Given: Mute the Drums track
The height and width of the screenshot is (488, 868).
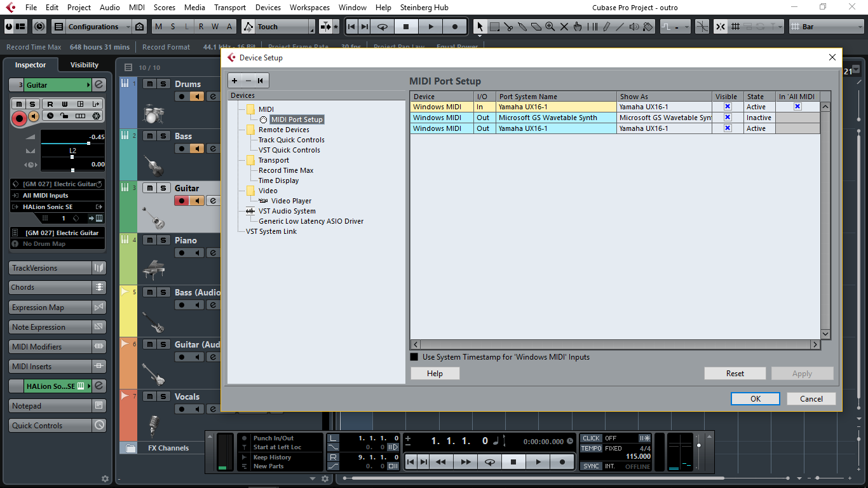Looking at the screenshot, I should pos(149,84).
